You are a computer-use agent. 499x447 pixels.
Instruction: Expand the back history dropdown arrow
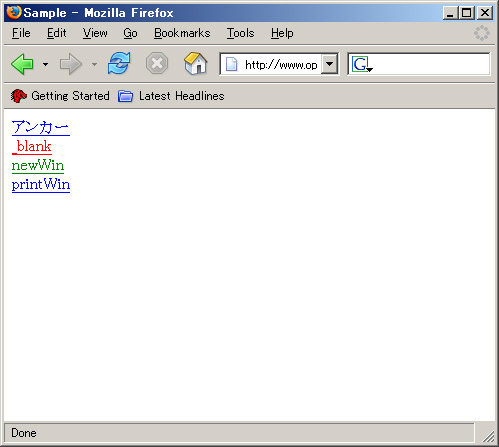[x=45, y=64]
